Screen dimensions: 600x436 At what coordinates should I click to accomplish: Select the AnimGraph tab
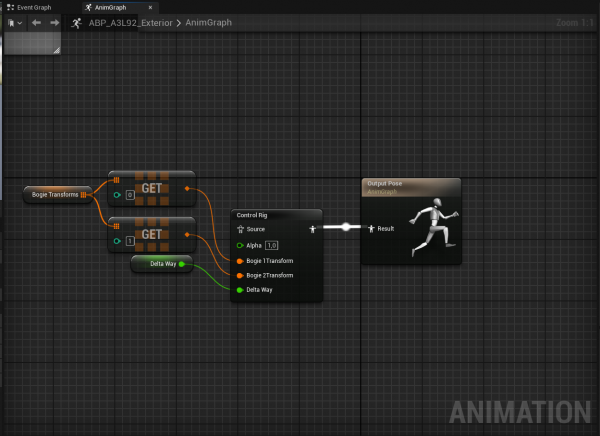(109, 7)
